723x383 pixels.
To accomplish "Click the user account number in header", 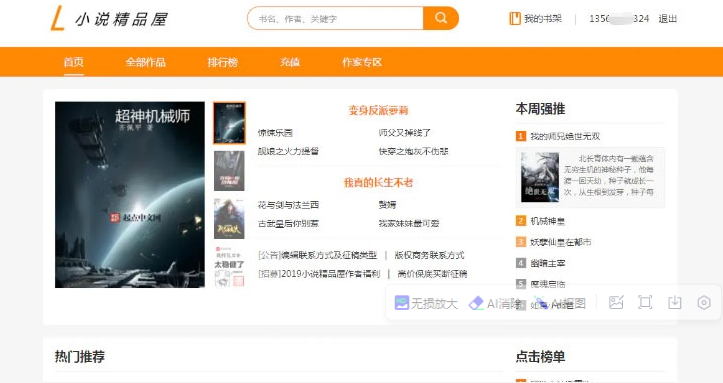I will (x=619, y=19).
